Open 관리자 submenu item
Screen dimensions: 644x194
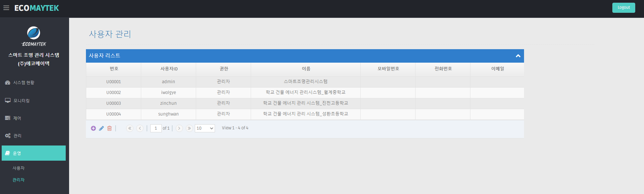(19, 180)
